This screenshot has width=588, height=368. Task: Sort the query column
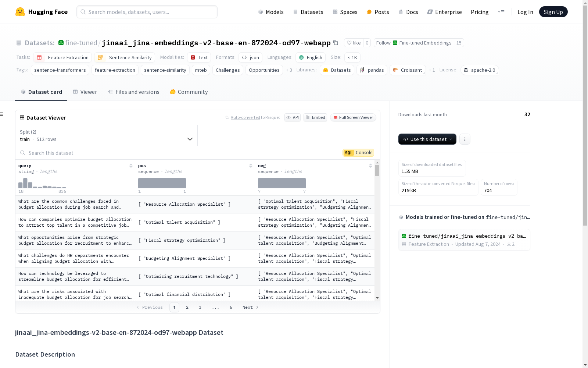tap(131, 166)
